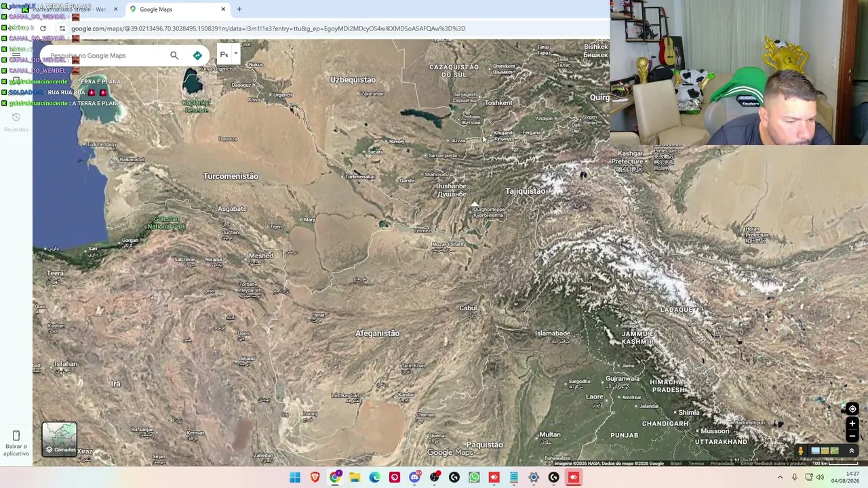868x488 pixels.
Task: Open the Recentes history icon in sidebar
Action: coord(16,117)
